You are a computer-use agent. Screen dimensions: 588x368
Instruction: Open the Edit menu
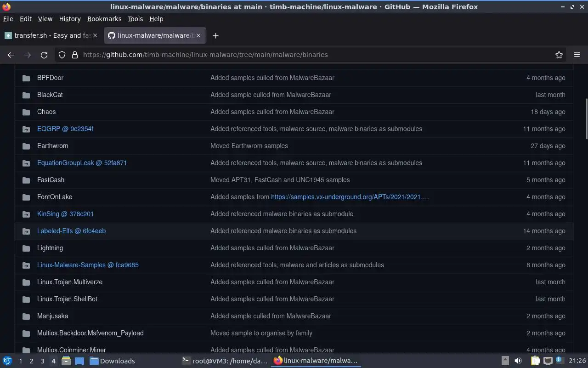26,19
